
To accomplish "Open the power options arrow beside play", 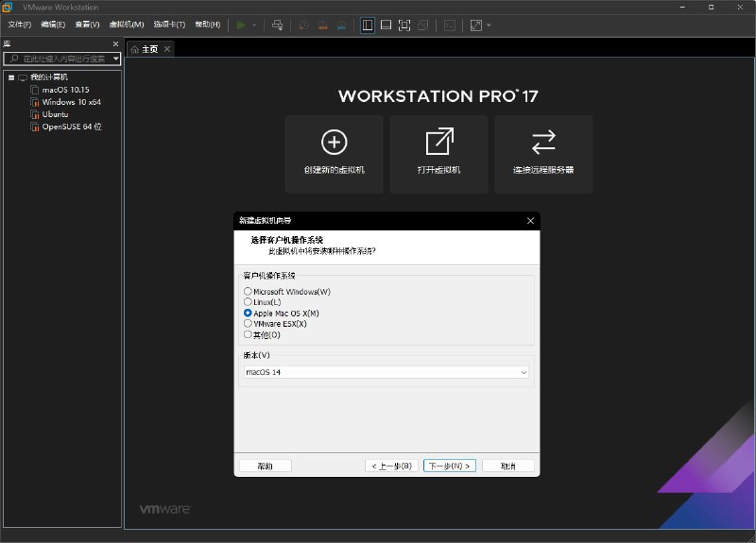I will point(254,25).
